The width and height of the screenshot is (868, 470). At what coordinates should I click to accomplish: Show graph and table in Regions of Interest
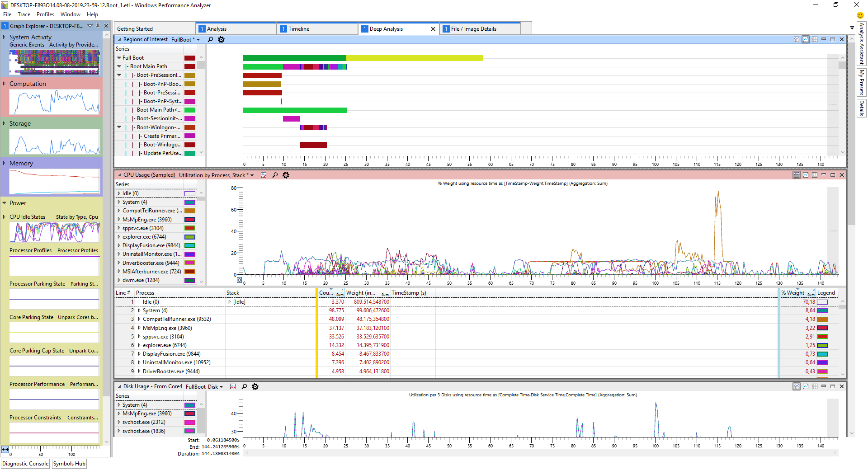pyautogui.click(x=797, y=40)
